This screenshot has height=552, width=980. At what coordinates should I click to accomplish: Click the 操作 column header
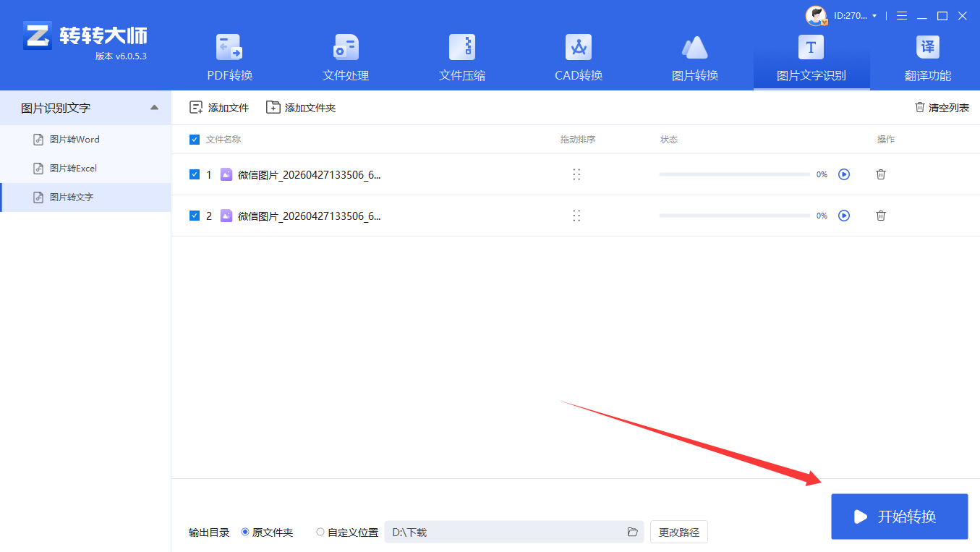click(886, 140)
